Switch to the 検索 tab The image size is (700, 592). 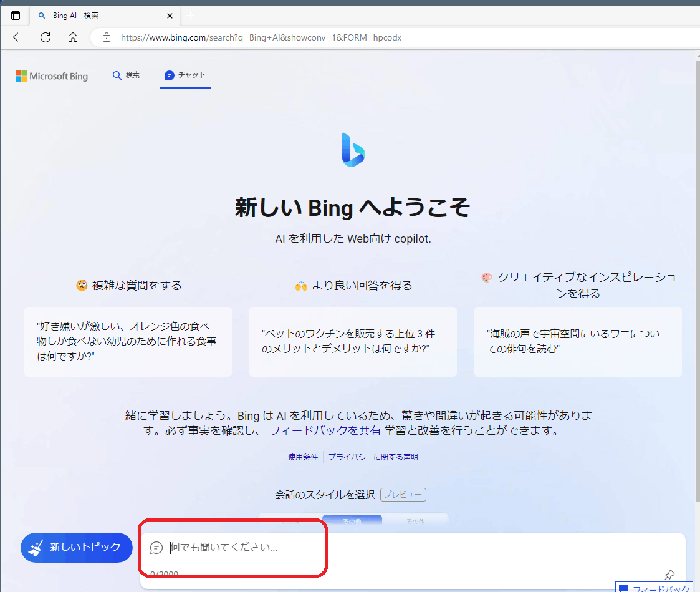[x=126, y=75]
